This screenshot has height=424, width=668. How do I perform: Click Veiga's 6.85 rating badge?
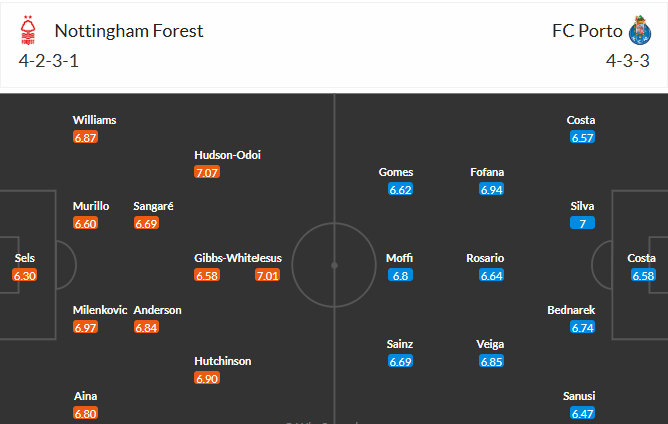(491, 361)
